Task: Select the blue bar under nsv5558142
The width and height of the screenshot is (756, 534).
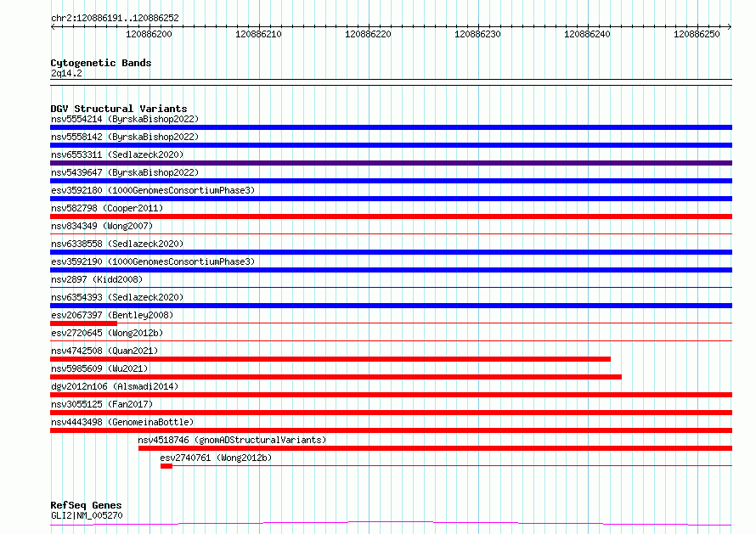Action: coord(391,145)
